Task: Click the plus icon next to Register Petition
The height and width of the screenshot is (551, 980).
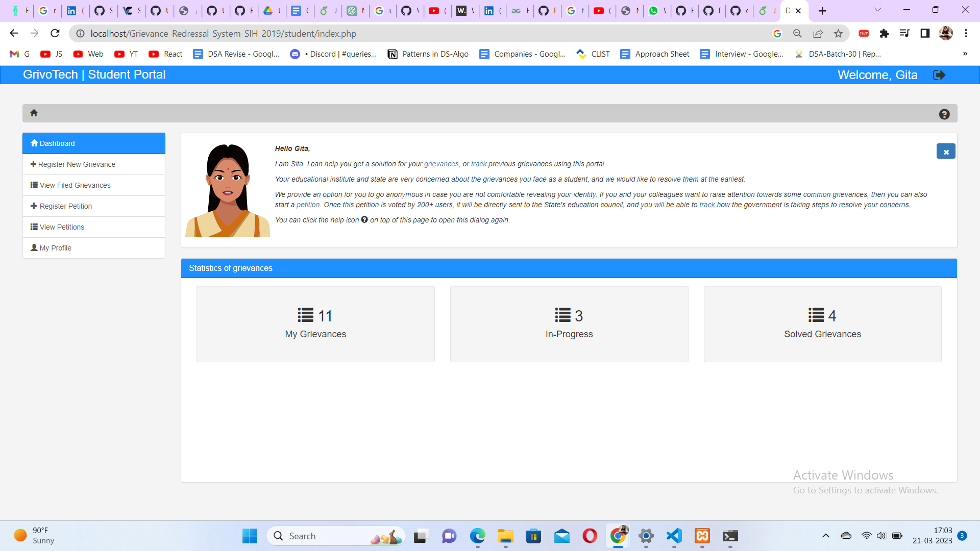Action: click(x=34, y=206)
